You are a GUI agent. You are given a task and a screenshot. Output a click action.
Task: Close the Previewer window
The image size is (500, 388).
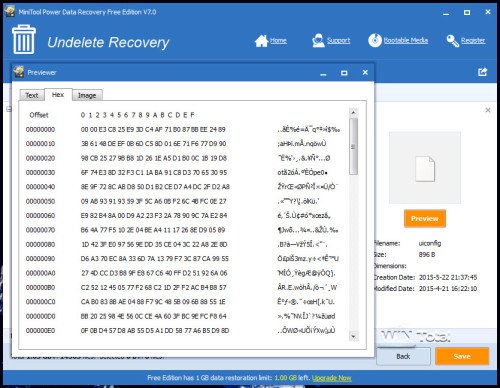[x=365, y=72]
